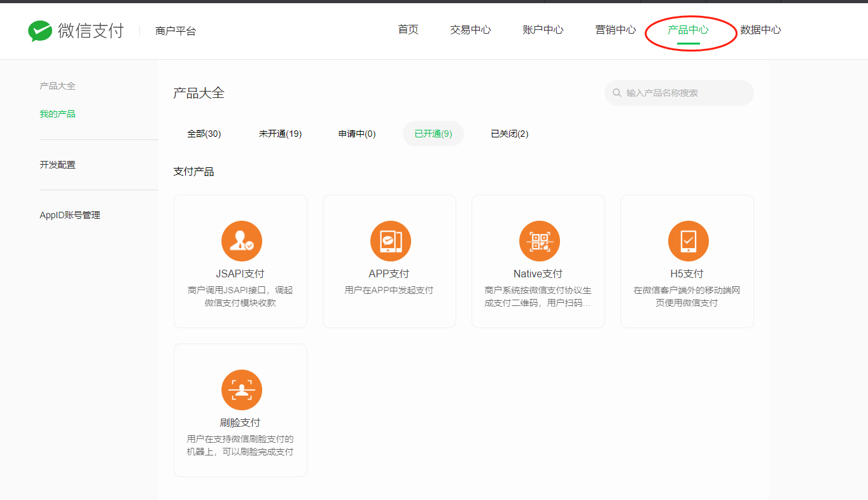Click Native description 商户系统按微信支付协议
Image resolution: width=868 pixels, height=500 pixels.
pos(538,296)
